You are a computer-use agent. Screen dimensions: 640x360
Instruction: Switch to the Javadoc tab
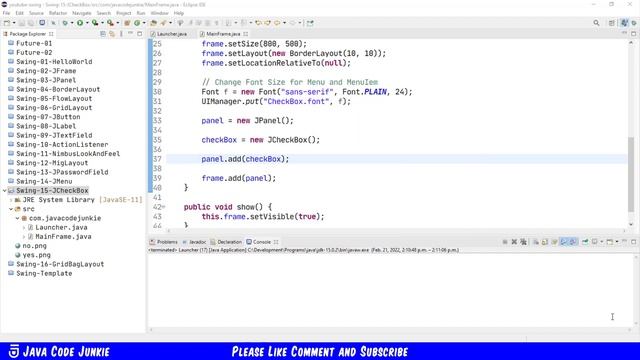194,242
